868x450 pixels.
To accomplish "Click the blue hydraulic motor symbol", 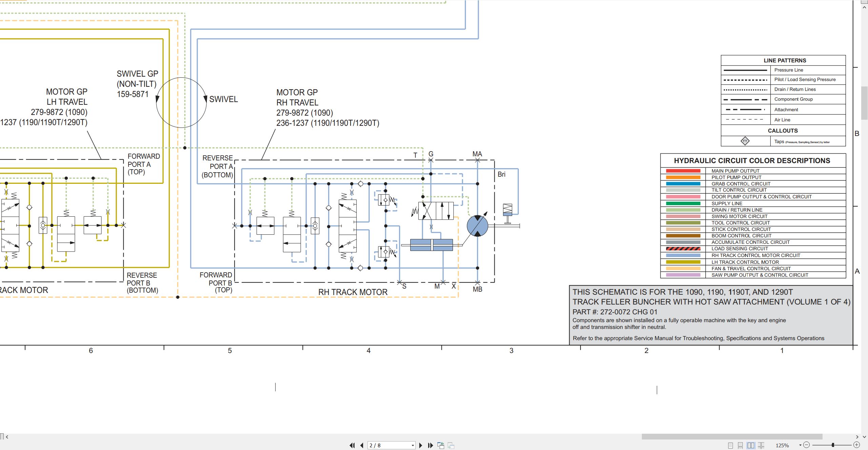I will coord(477,226).
